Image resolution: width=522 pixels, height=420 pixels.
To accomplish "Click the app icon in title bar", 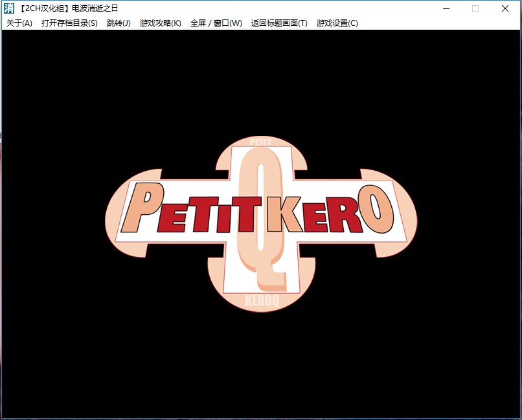I will pyautogui.click(x=8, y=8).
